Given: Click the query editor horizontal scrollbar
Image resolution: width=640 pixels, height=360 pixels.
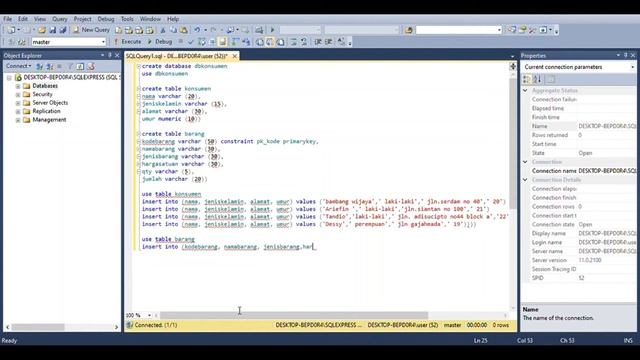Looking at the screenshot, I should (294, 315).
